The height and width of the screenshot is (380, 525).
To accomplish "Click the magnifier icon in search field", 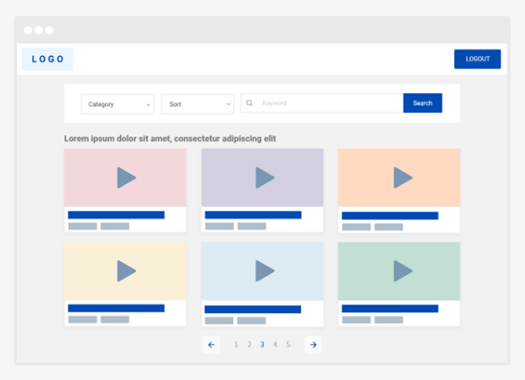I will click(x=249, y=103).
